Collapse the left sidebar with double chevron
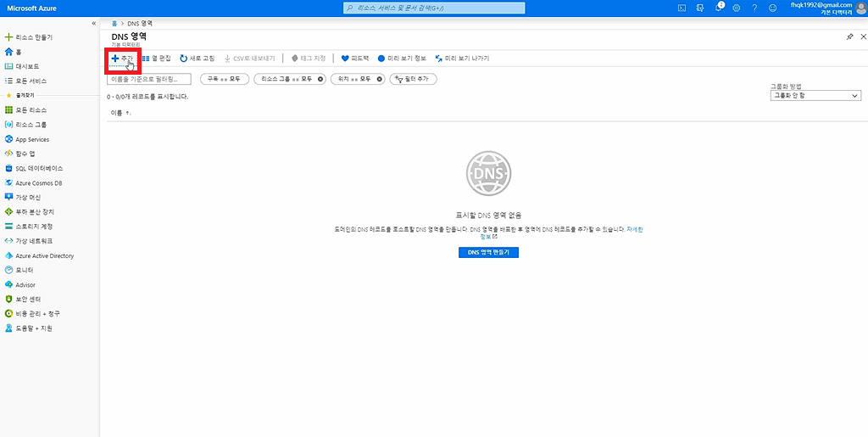 tap(93, 23)
